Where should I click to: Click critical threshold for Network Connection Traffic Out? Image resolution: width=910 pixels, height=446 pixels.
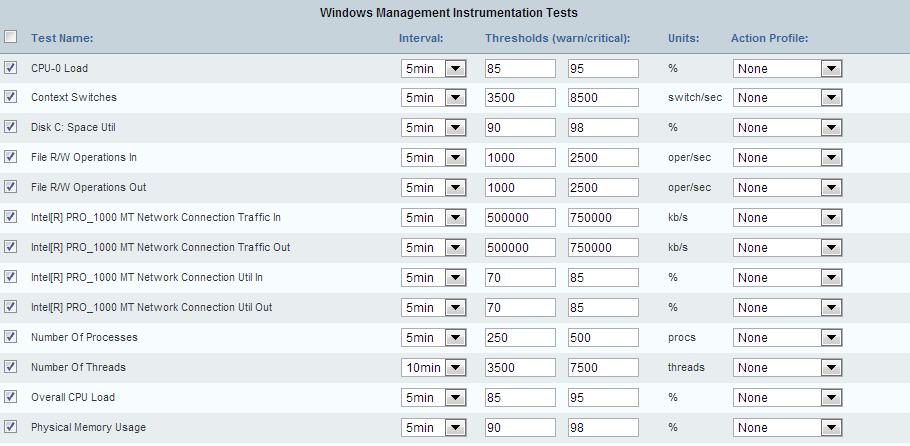click(x=602, y=248)
